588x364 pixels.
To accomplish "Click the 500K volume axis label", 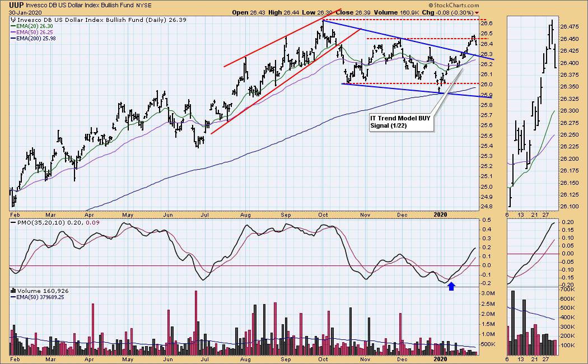I will (x=488, y=344).
